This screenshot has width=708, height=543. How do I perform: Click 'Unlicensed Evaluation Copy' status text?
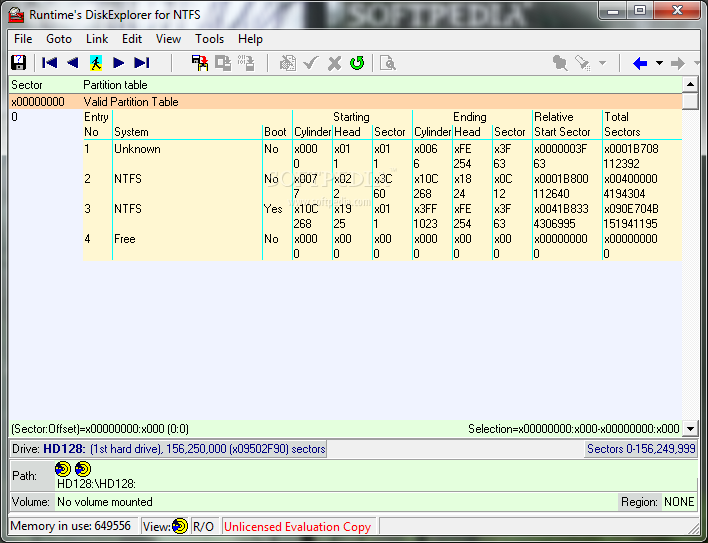tap(298, 527)
